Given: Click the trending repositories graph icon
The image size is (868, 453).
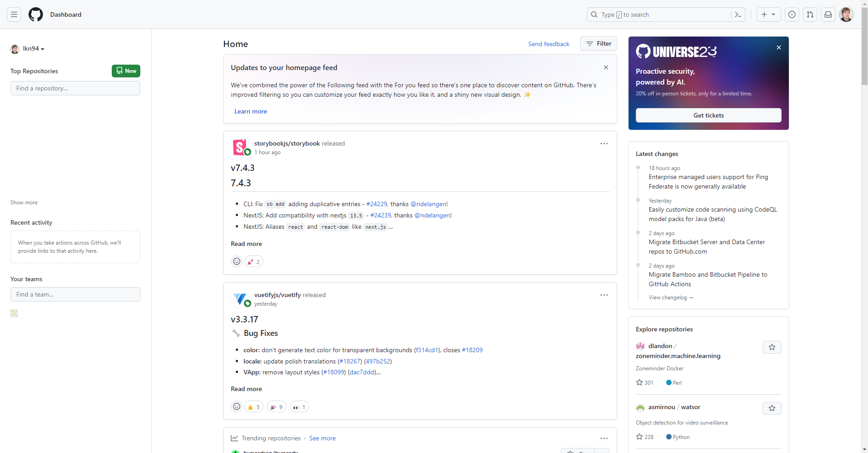Looking at the screenshot, I should [234, 438].
